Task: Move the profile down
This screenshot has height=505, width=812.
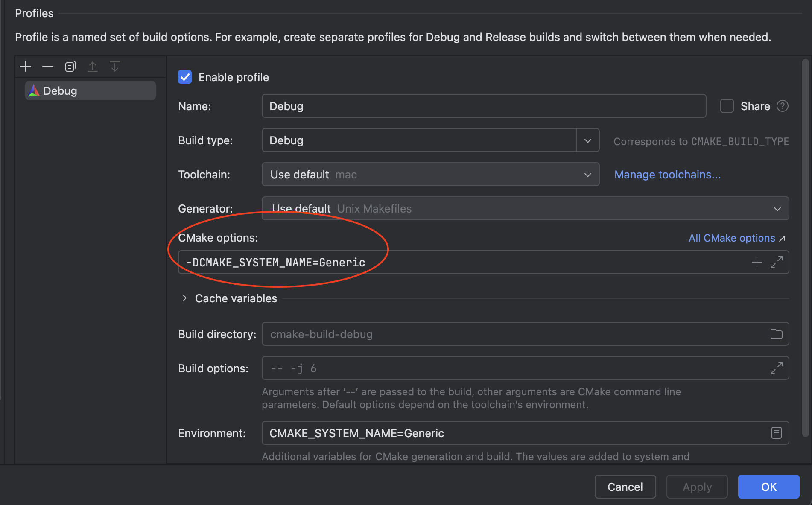Action: [x=114, y=67]
